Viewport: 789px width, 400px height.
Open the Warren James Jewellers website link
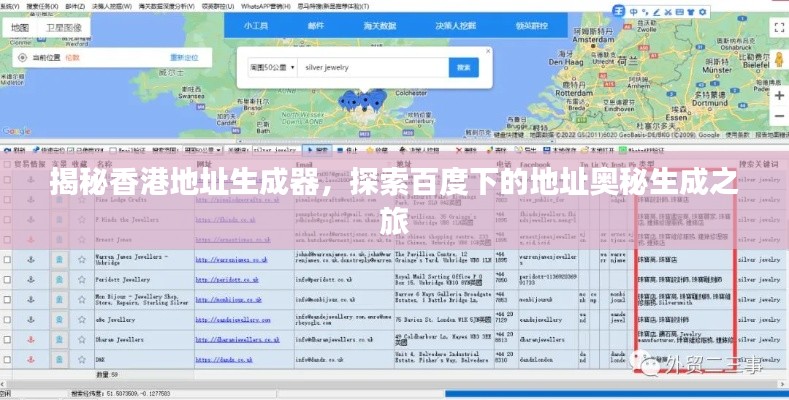pyautogui.click(x=231, y=260)
